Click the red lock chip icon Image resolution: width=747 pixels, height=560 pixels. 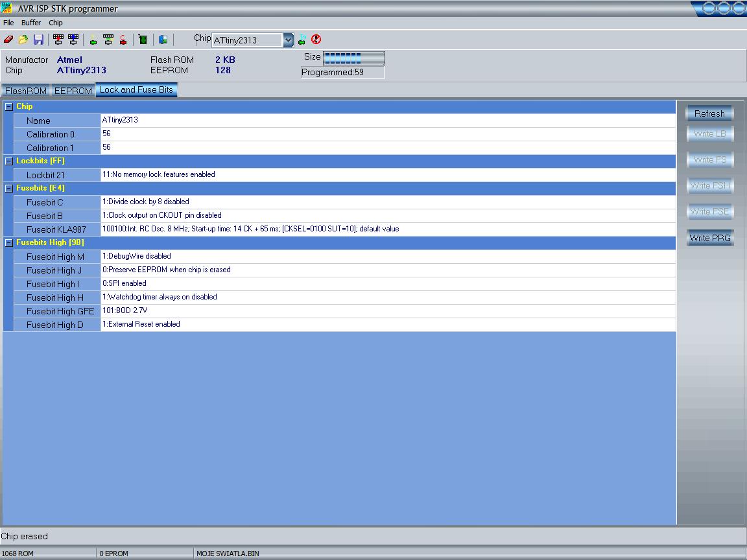point(123,40)
